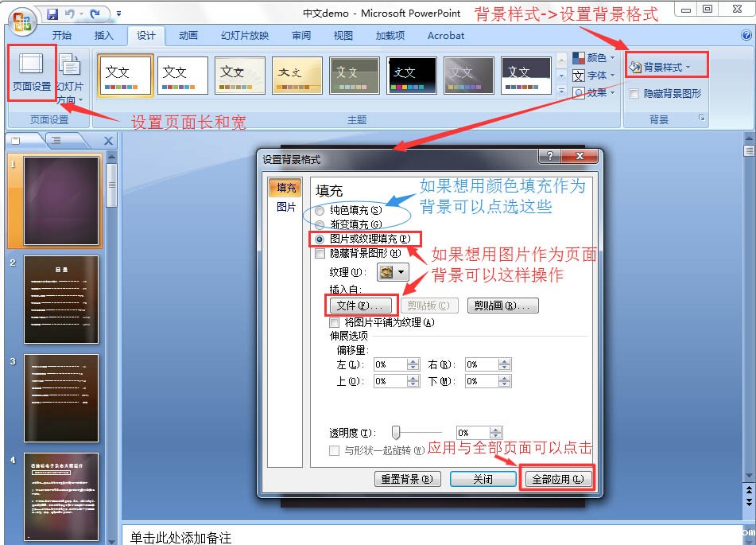
Task: Expand the 纹理 texture dropdown
Action: [391, 272]
